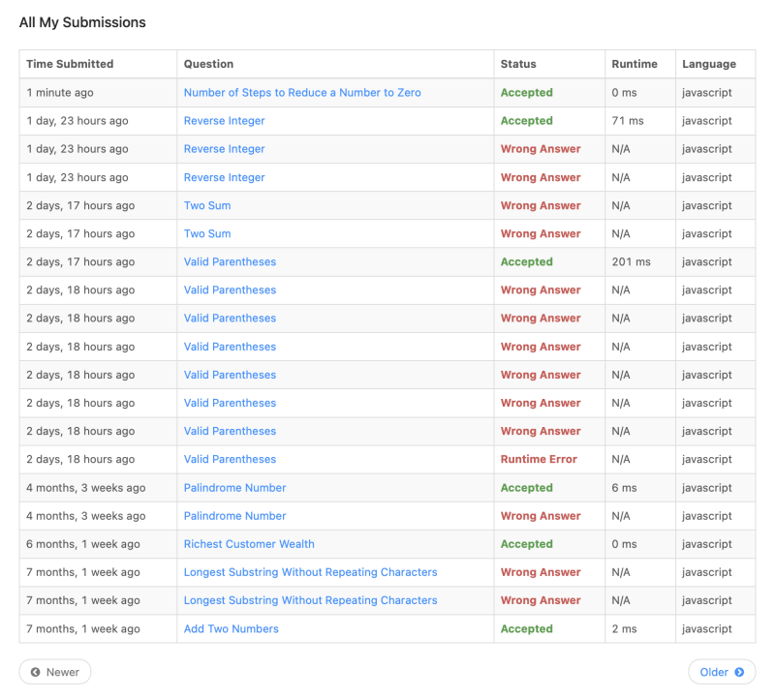
Task: Click the Status column header
Action: (517, 64)
